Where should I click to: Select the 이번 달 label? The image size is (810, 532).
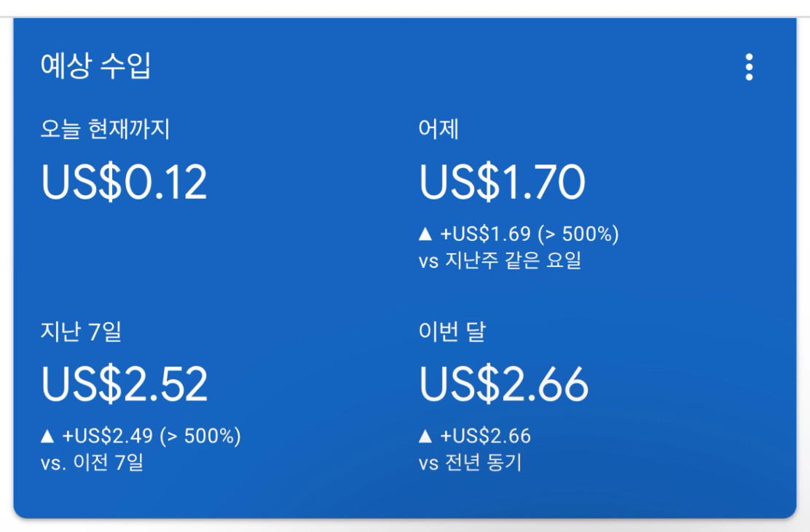[452, 332]
